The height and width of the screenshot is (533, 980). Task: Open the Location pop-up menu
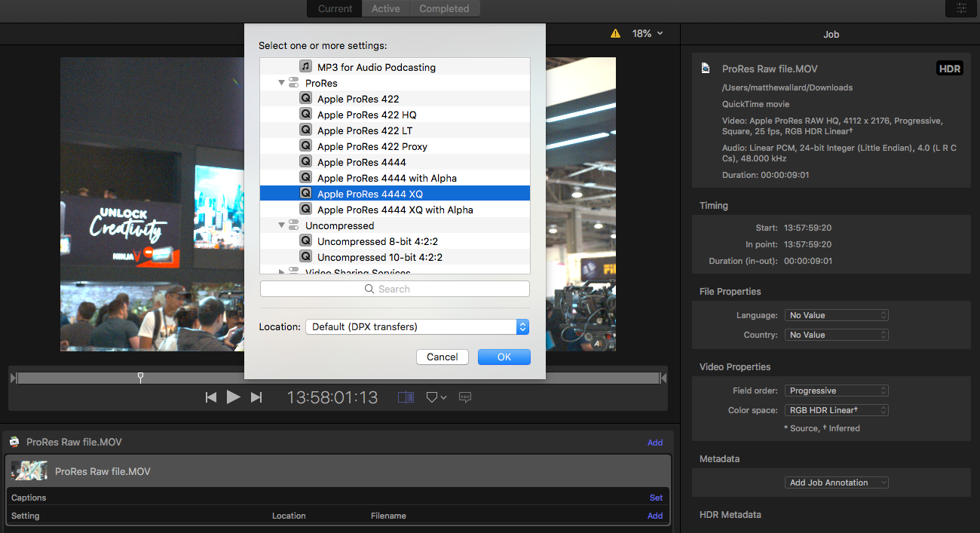pos(417,326)
